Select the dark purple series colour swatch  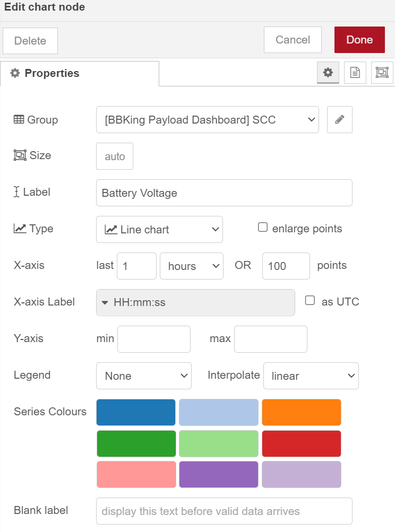(x=219, y=475)
